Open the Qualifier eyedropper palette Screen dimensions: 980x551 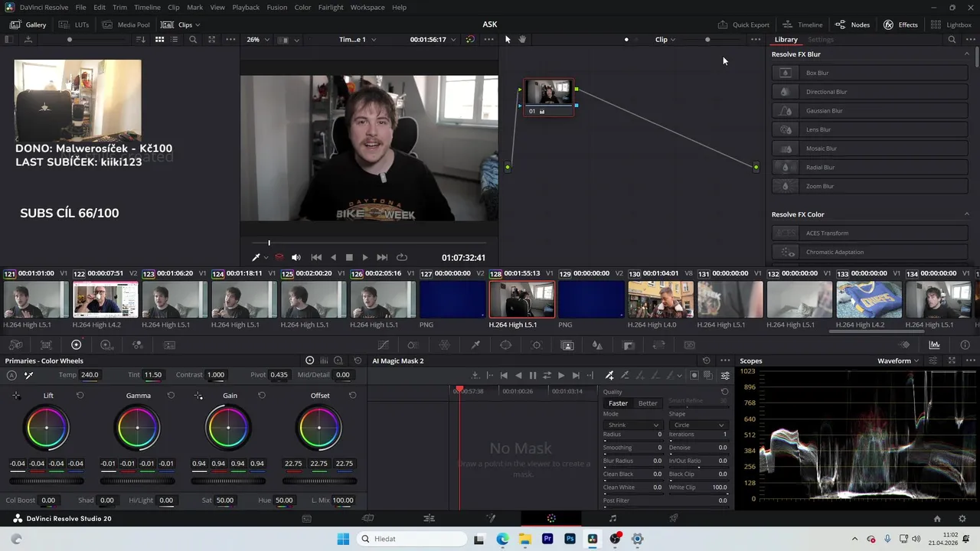coord(475,345)
